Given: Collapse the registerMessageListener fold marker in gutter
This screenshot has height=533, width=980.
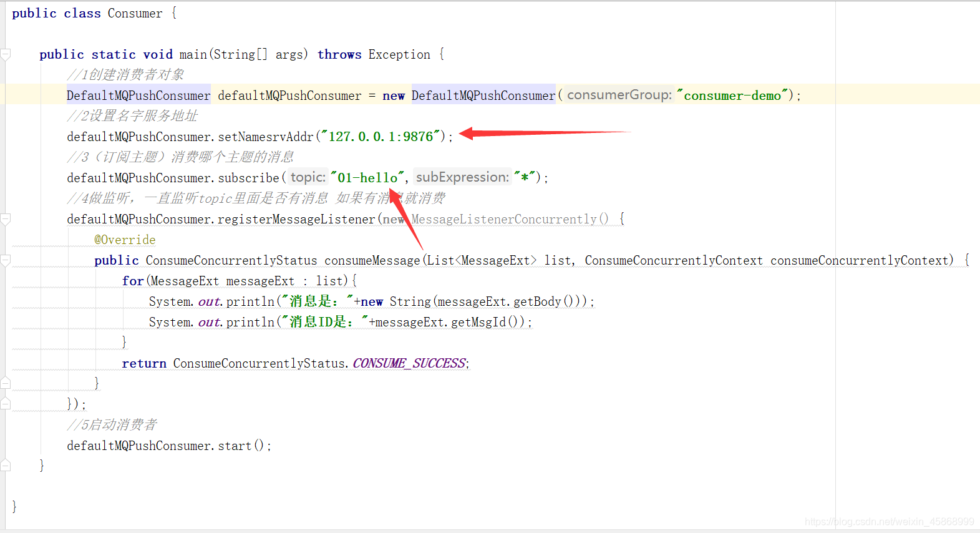Looking at the screenshot, I should pyautogui.click(x=6, y=220).
